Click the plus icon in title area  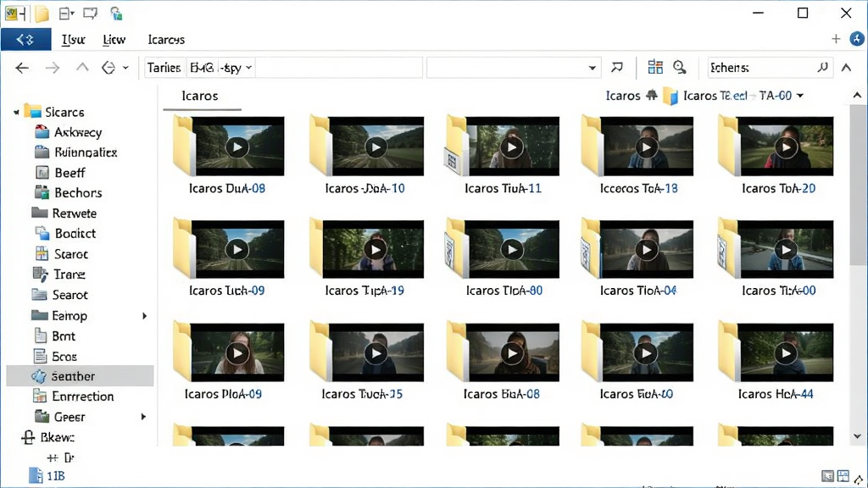836,39
